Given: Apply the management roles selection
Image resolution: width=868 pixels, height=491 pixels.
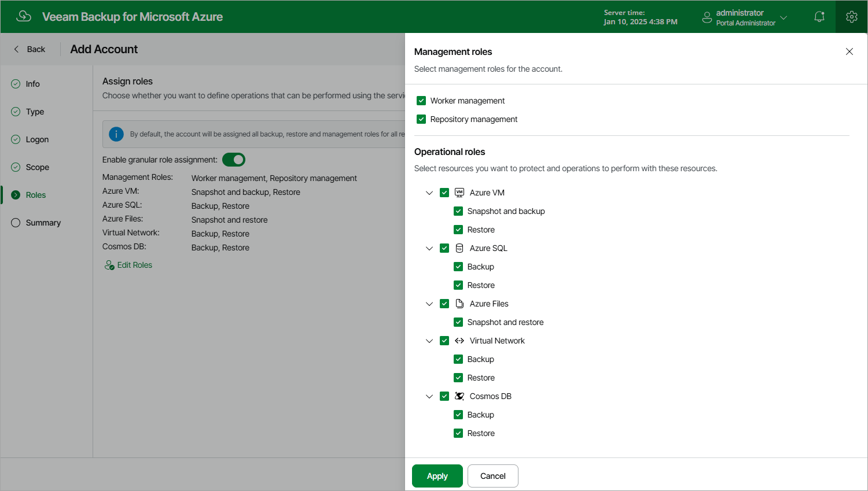Looking at the screenshot, I should [437, 475].
